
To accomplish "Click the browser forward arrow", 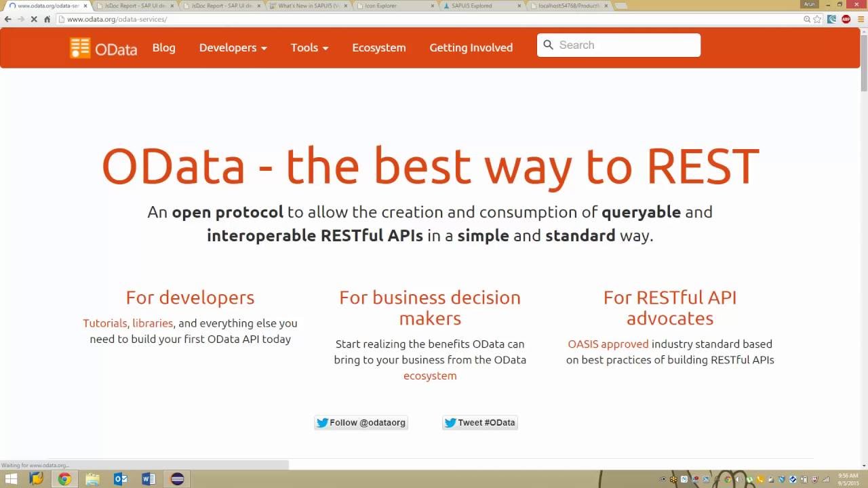I will click(21, 19).
